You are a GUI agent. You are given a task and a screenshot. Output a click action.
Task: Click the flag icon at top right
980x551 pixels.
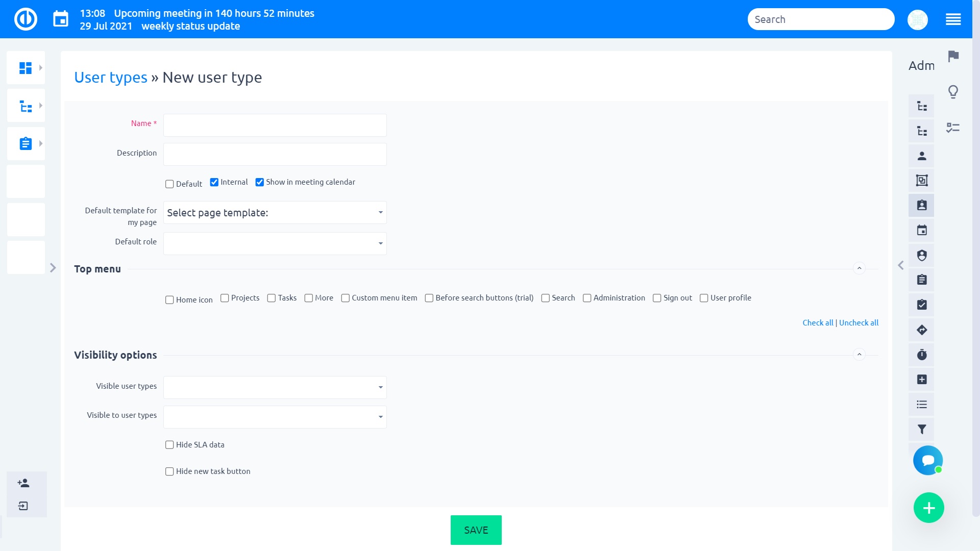tap(953, 57)
